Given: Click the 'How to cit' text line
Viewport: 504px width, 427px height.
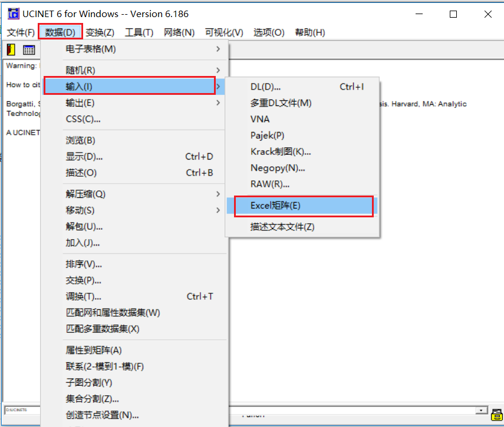Looking at the screenshot, I should (23, 85).
